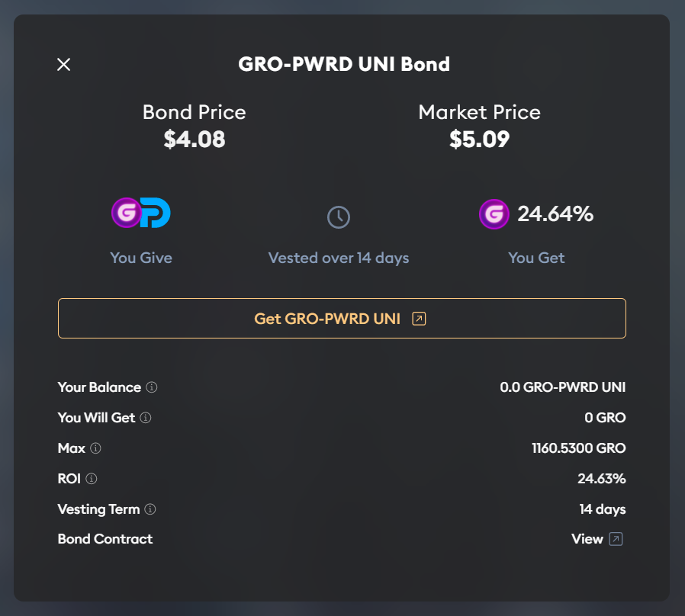The height and width of the screenshot is (616, 685).
Task: Click the GRO token icon by 24.64%
Action: pyautogui.click(x=494, y=214)
